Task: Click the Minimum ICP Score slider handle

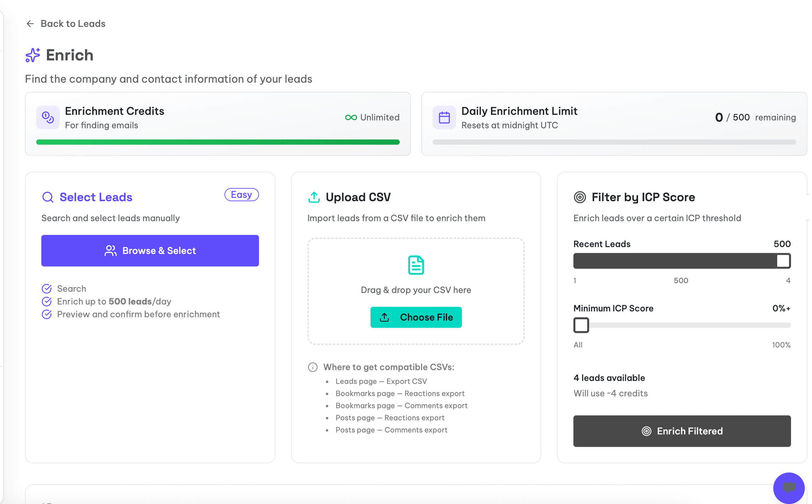Action: 581,325
